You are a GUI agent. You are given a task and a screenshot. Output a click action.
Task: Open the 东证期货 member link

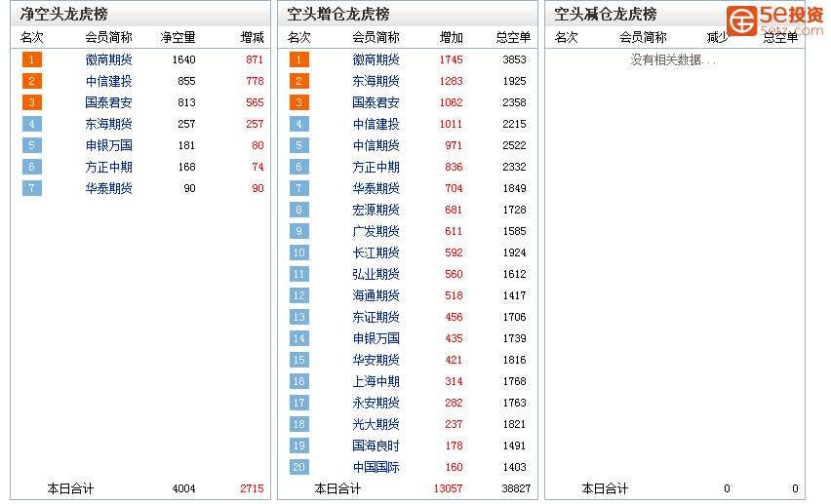click(x=376, y=317)
